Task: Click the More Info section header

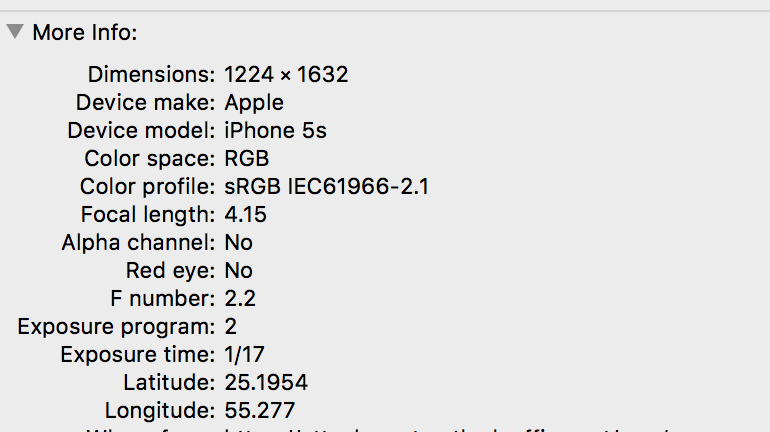Action: [x=84, y=32]
